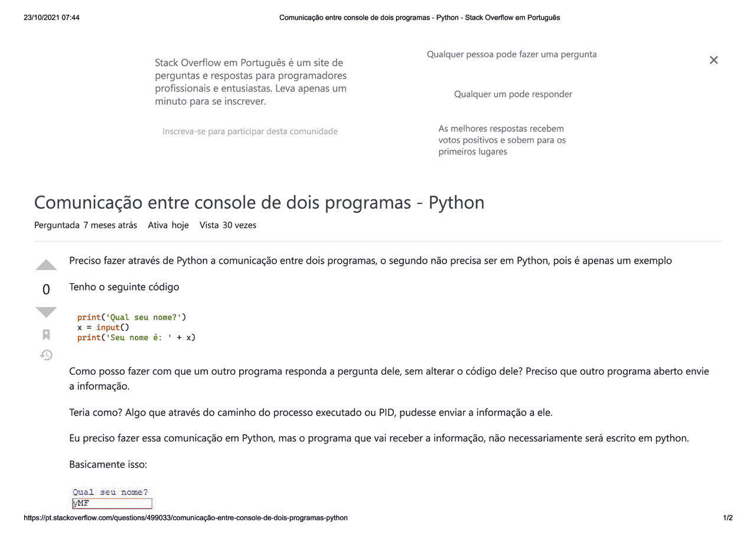
Task: Open the question revision history icon
Action: [x=46, y=355]
